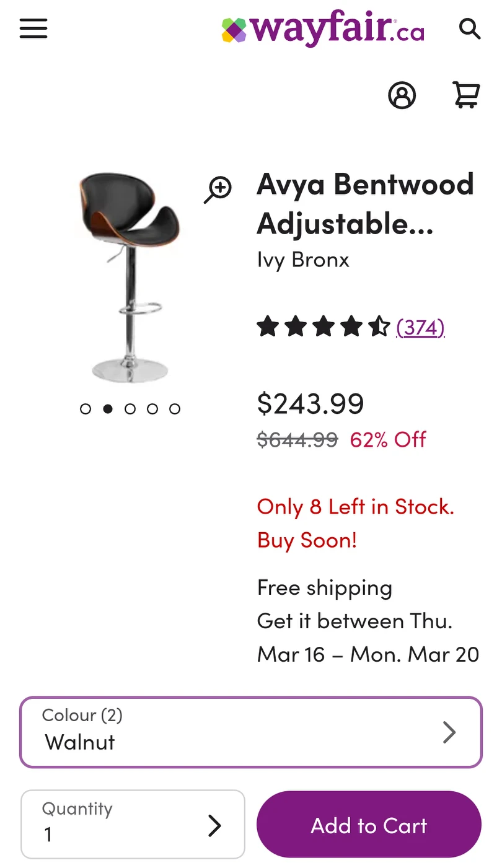Click the Avya Bentwood Adjustable product title
502x868 pixels.
click(x=365, y=204)
